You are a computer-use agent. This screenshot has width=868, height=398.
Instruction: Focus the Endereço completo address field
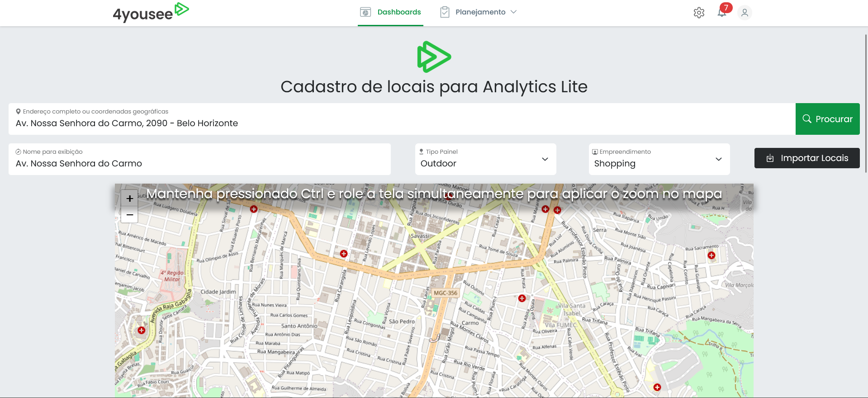pos(402,119)
